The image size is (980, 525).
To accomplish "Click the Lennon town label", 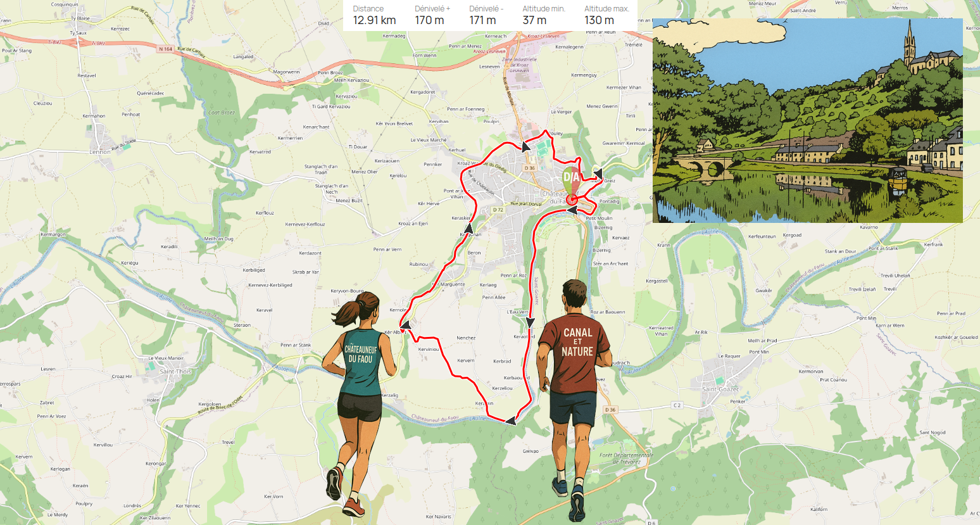I will (x=100, y=152).
